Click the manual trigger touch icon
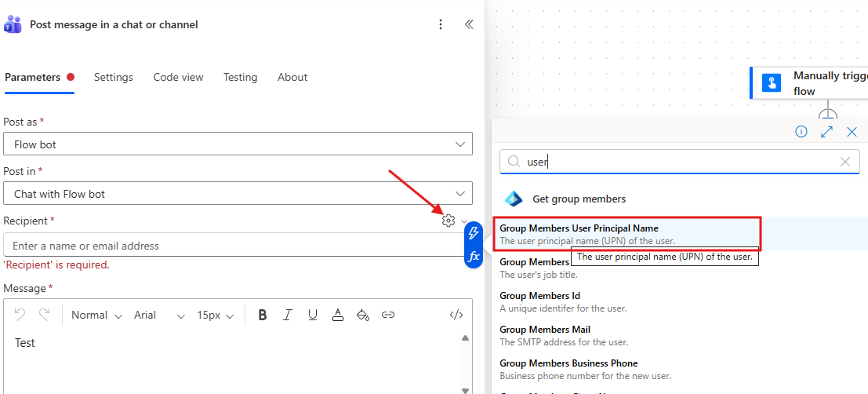 pyautogui.click(x=771, y=82)
